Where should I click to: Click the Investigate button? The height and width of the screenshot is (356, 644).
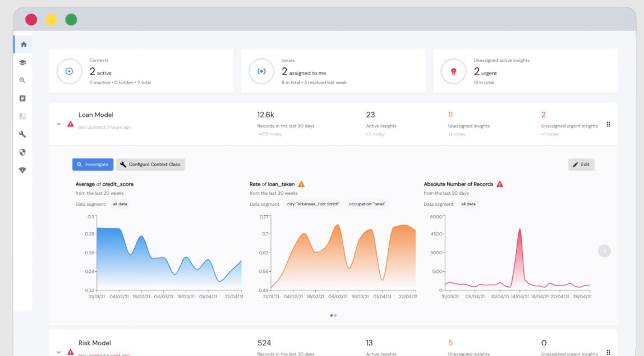click(x=92, y=164)
